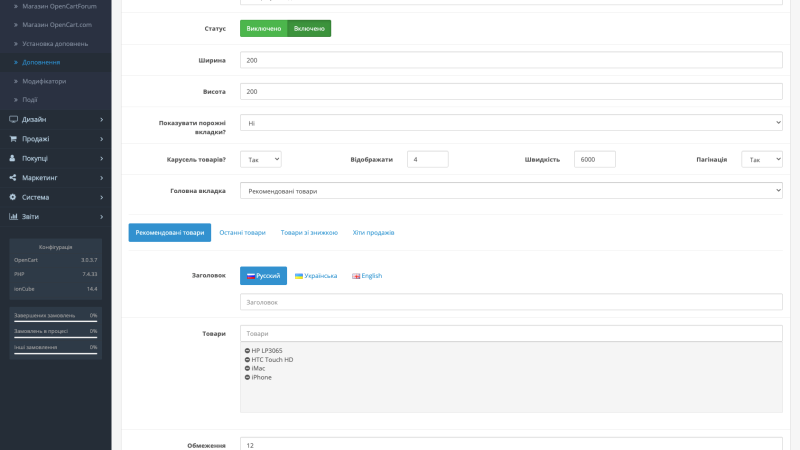Expand the Покупці menu chevron
The image size is (800, 450).
102,158
